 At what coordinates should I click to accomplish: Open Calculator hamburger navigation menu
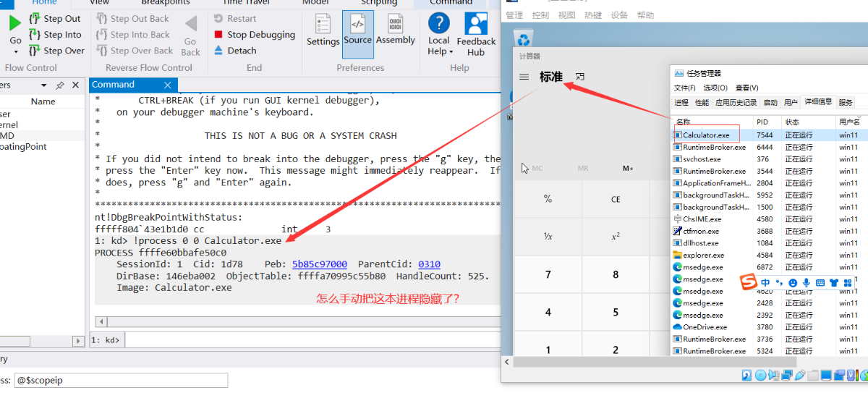click(x=524, y=77)
